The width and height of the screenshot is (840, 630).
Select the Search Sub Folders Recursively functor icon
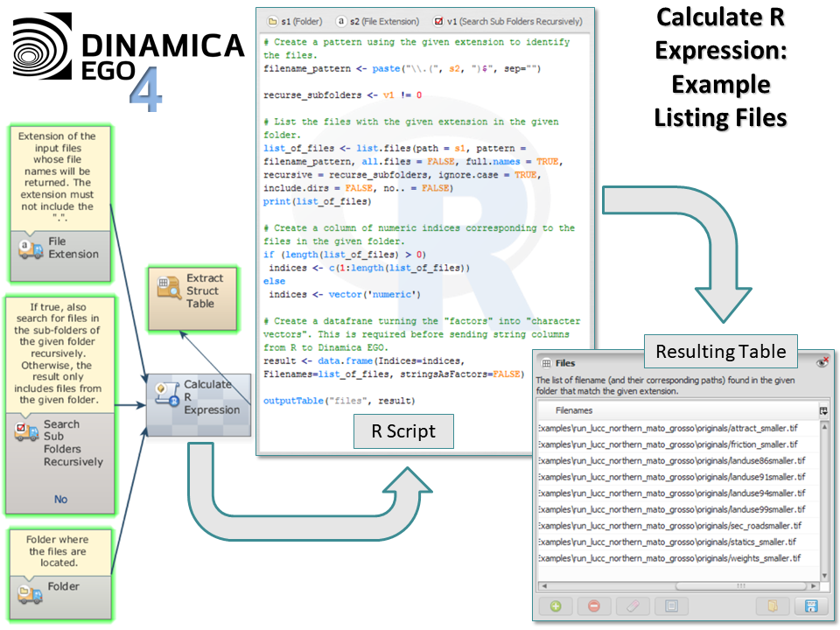pos(27,431)
